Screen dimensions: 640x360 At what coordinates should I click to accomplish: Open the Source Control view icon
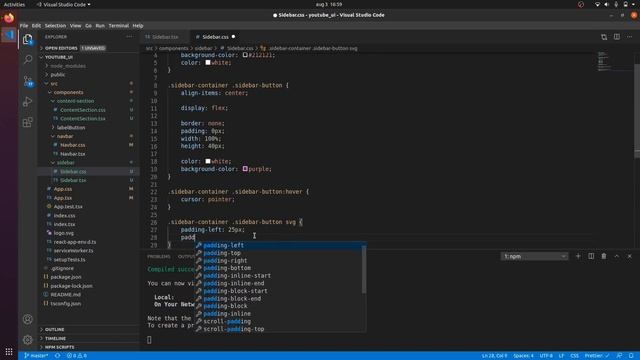click(x=27, y=81)
